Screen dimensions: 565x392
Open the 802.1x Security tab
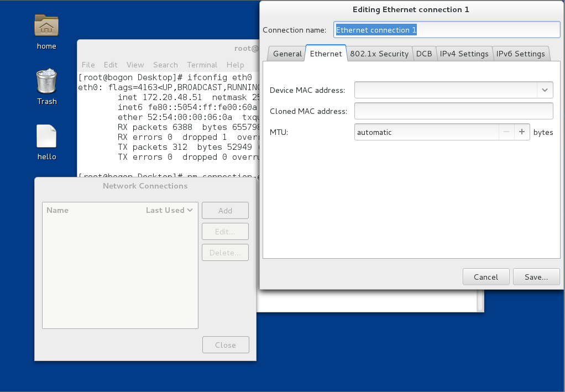(x=379, y=54)
